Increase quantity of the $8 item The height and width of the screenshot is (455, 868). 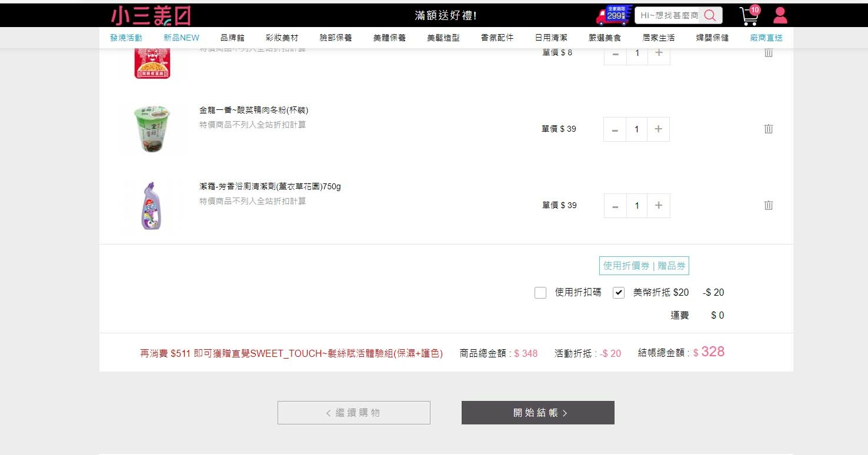pos(659,53)
